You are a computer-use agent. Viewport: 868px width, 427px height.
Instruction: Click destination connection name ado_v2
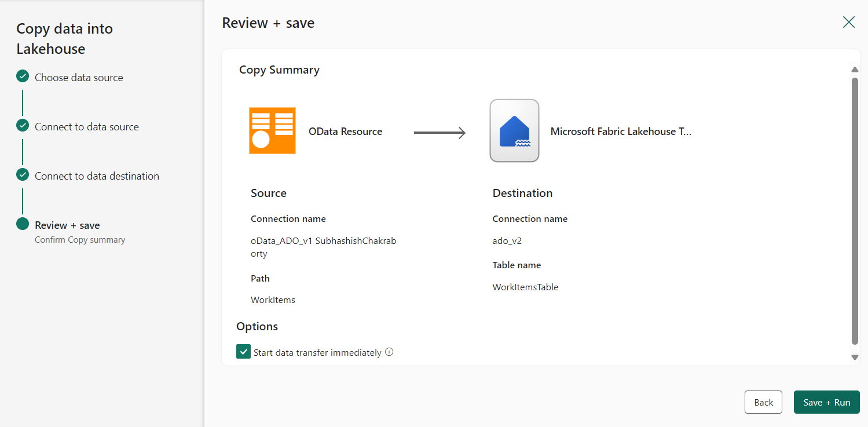pos(507,241)
